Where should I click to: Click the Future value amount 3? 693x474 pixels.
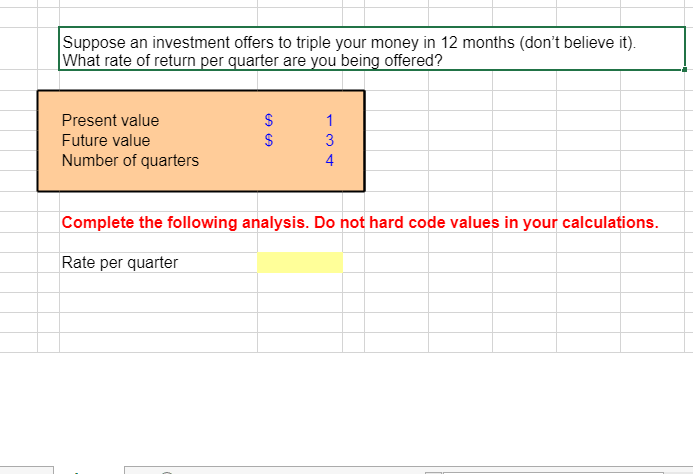[329, 140]
